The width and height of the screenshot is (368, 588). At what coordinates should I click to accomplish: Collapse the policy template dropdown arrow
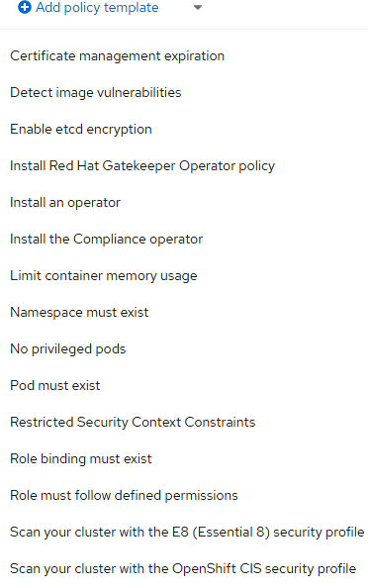click(x=198, y=7)
